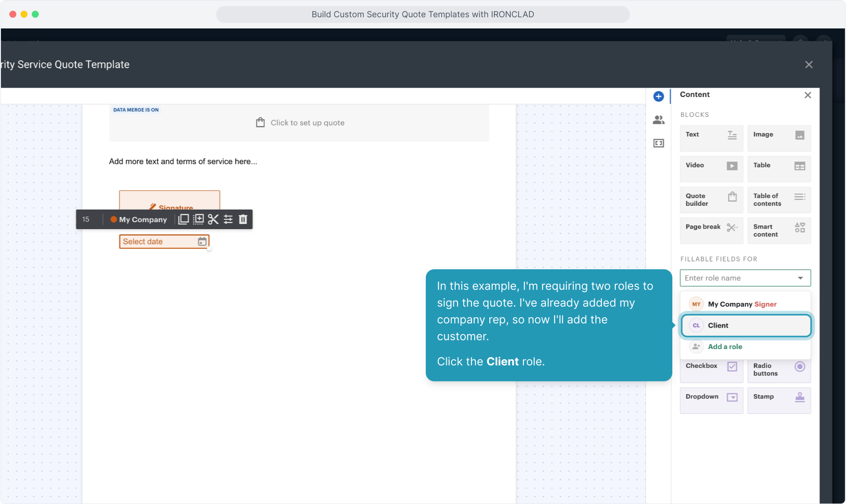Add a Dropdown fillable field

tap(711, 400)
